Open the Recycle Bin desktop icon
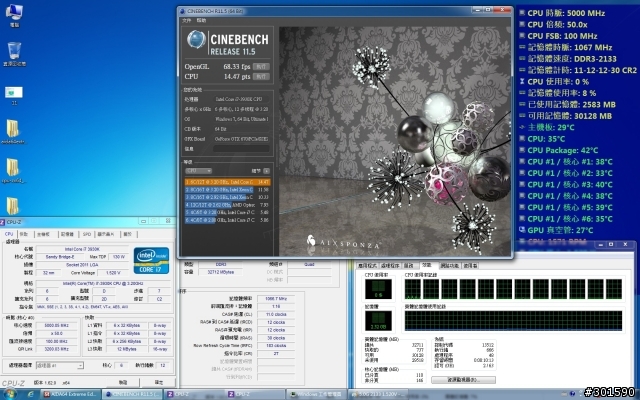The width and height of the screenshot is (640, 400). pyautogui.click(x=14, y=53)
